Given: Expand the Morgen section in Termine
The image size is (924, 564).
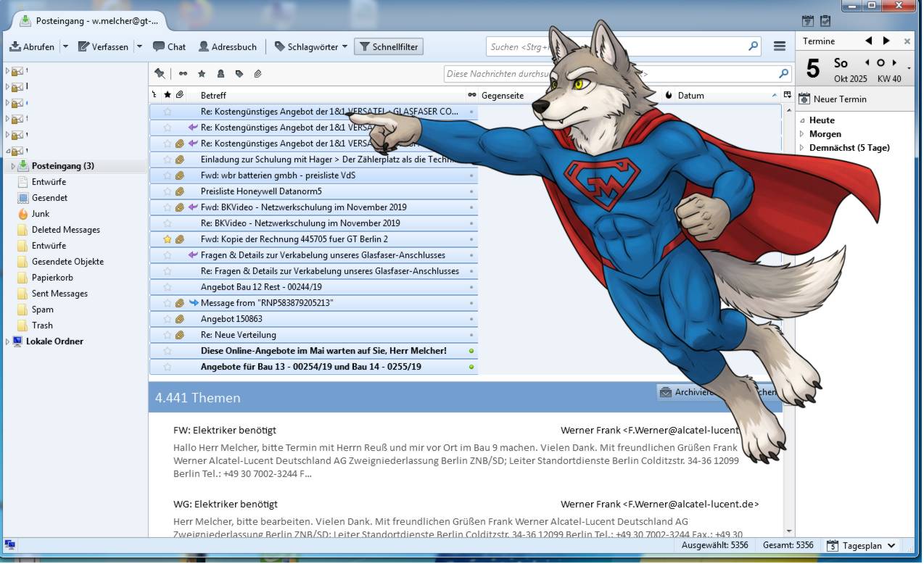Looking at the screenshot, I should click(802, 134).
